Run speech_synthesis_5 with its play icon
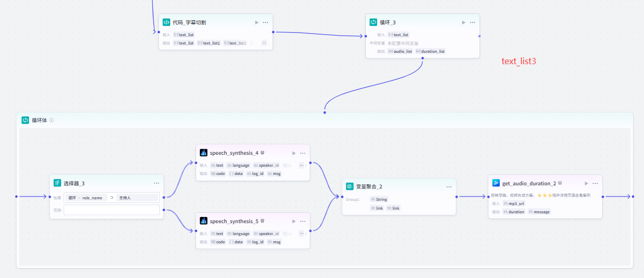The width and height of the screenshot is (644, 278). [294, 221]
